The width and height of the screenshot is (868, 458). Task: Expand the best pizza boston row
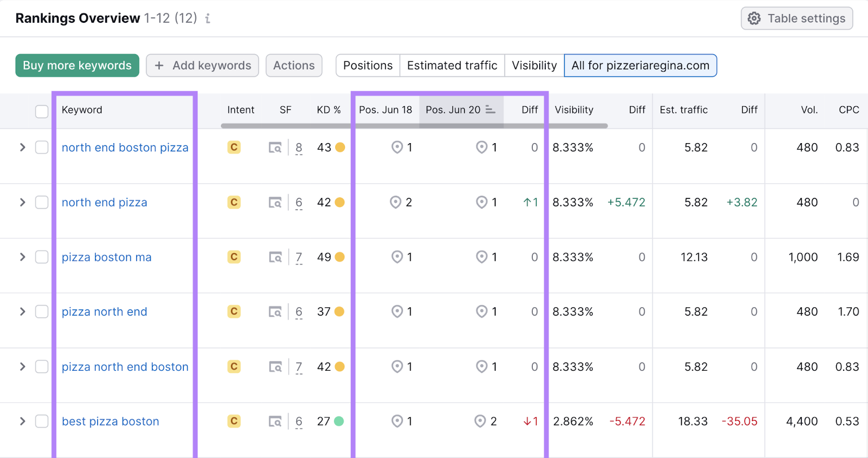22,421
